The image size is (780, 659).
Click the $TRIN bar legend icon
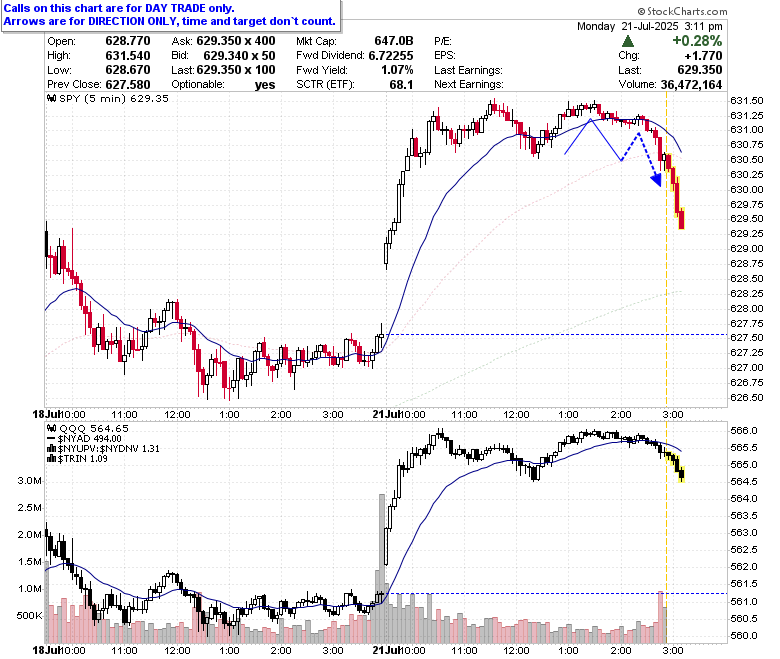51,459
